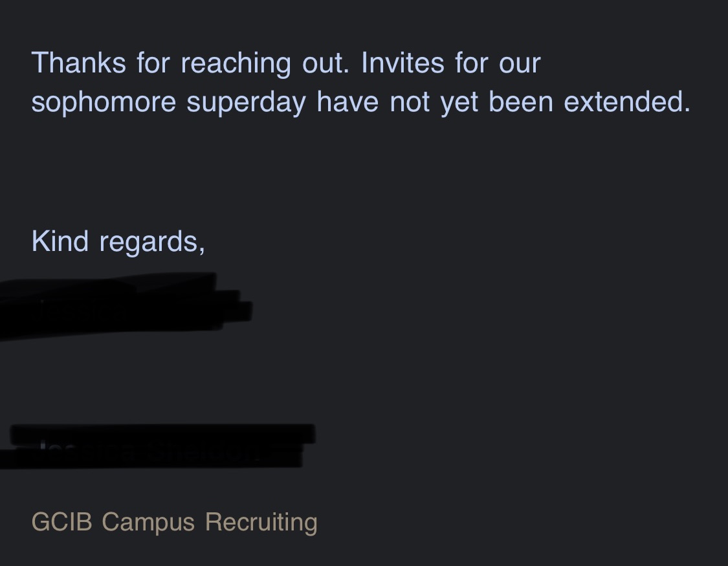Click the word "have" in the second line
The image size is (728, 566).
[x=347, y=102]
